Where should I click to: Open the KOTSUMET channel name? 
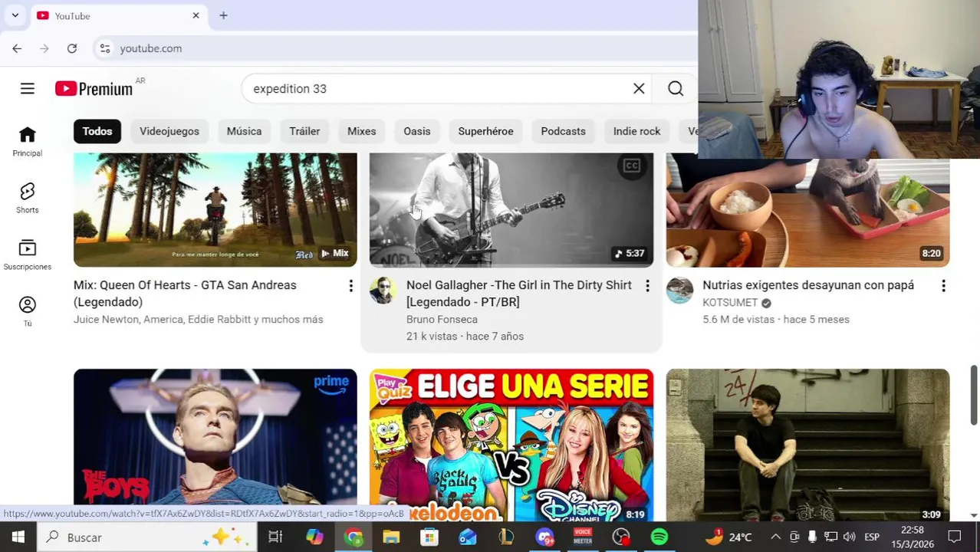click(x=730, y=302)
